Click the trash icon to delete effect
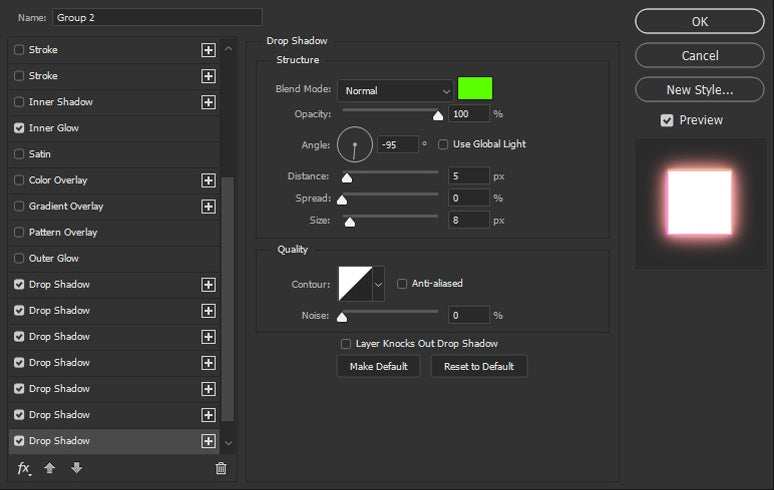Viewport: 774px width, 490px height. coord(221,468)
